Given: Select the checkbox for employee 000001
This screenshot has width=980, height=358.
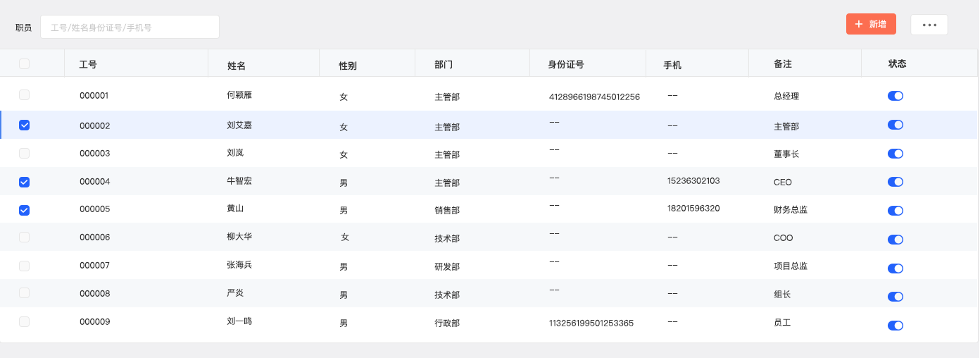Looking at the screenshot, I should pyautogui.click(x=25, y=95).
